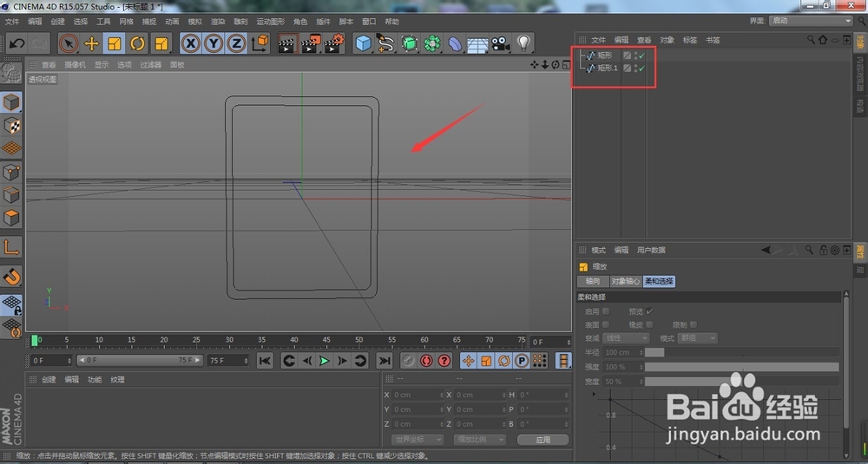Screen dimensions: 868x464
Task: Toggle Z axis lock
Action: click(236, 43)
